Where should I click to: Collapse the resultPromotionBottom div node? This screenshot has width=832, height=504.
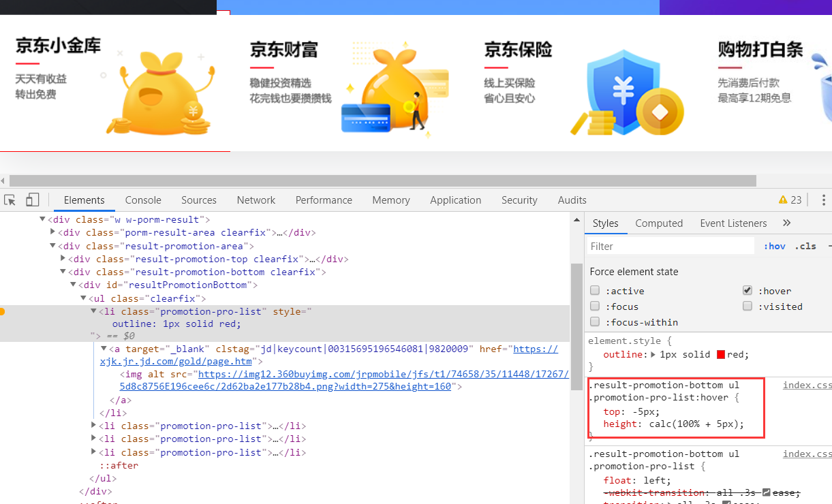(x=73, y=285)
